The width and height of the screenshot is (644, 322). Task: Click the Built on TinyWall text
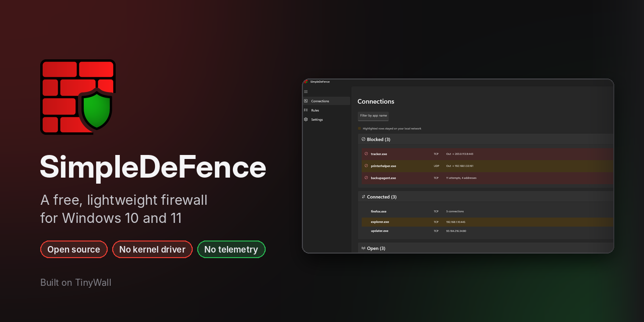[76, 282]
